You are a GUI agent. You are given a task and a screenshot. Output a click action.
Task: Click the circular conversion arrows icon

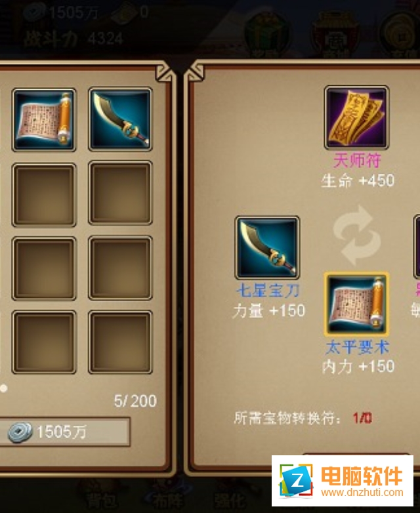point(356,235)
